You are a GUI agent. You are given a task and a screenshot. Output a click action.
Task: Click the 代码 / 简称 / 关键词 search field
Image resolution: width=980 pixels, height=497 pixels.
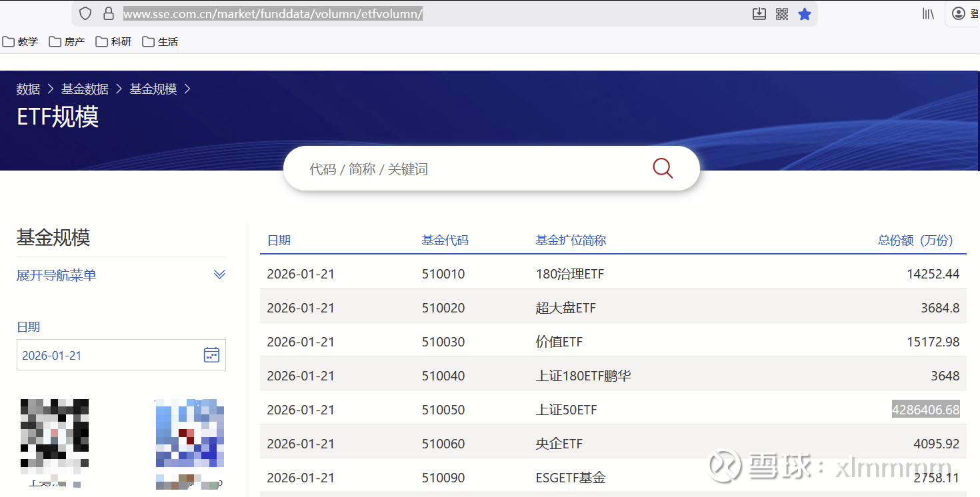(x=467, y=169)
